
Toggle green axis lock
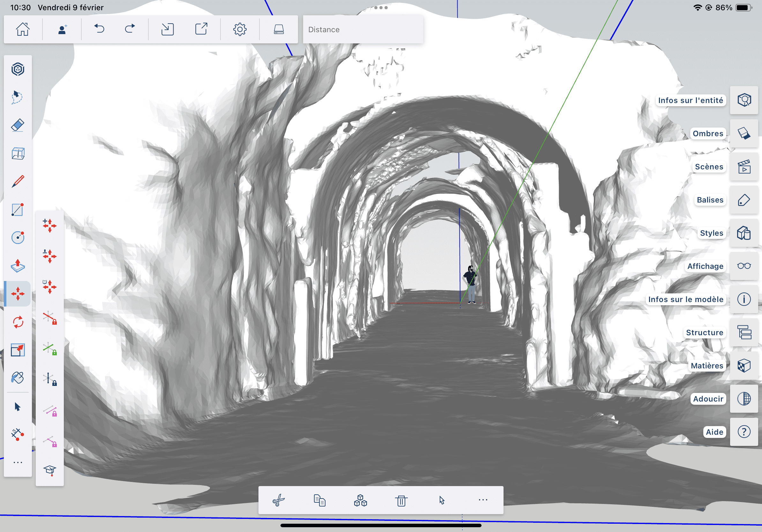point(49,348)
